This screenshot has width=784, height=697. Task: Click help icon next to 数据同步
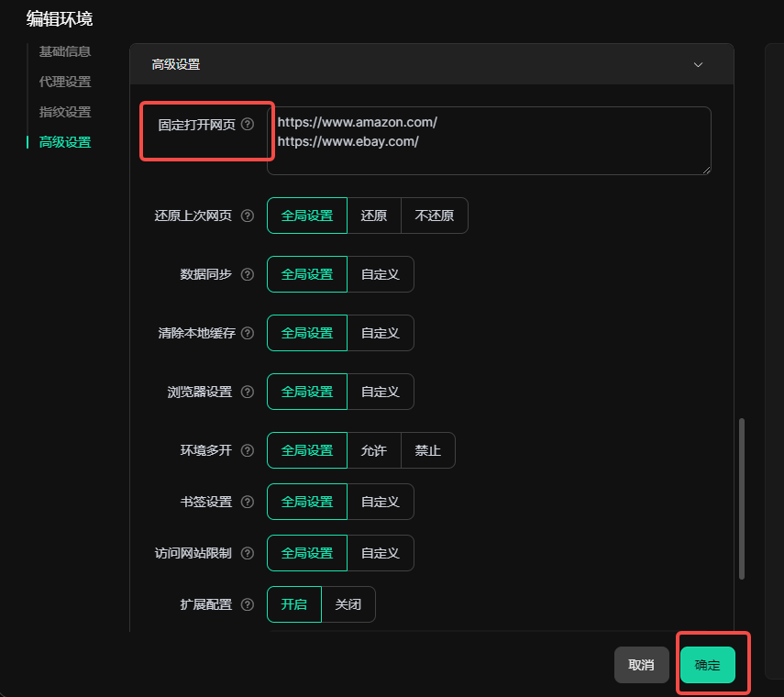pyautogui.click(x=247, y=274)
